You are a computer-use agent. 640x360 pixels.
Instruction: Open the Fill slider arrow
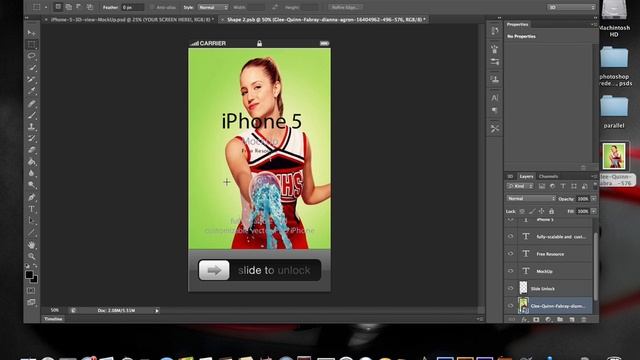[594, 211]
